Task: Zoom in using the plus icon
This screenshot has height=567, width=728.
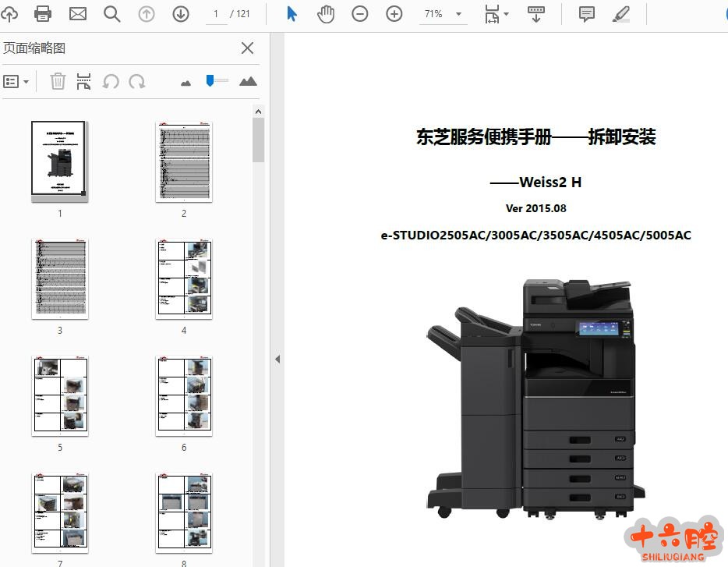Action: pyautogui.click(x=394, y=14)
